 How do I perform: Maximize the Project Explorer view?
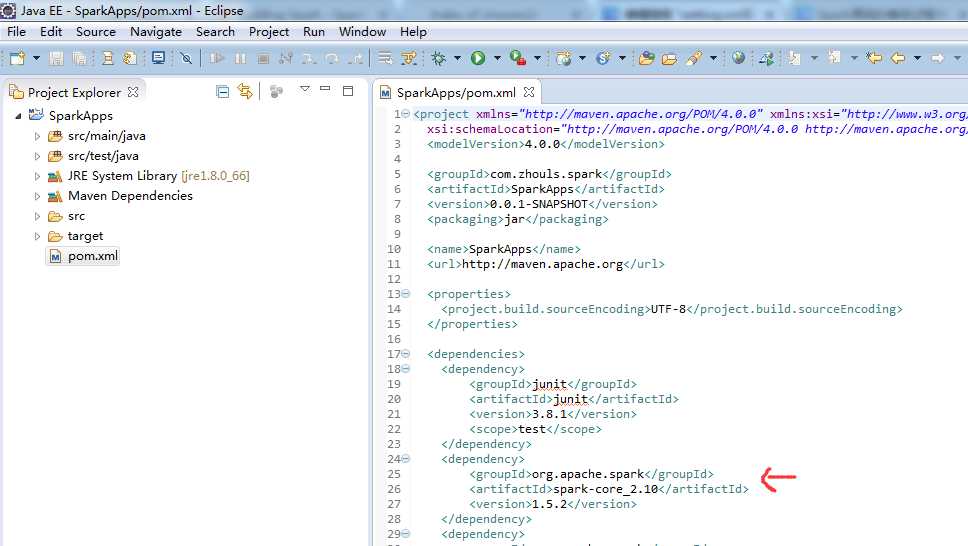(348, 91)
